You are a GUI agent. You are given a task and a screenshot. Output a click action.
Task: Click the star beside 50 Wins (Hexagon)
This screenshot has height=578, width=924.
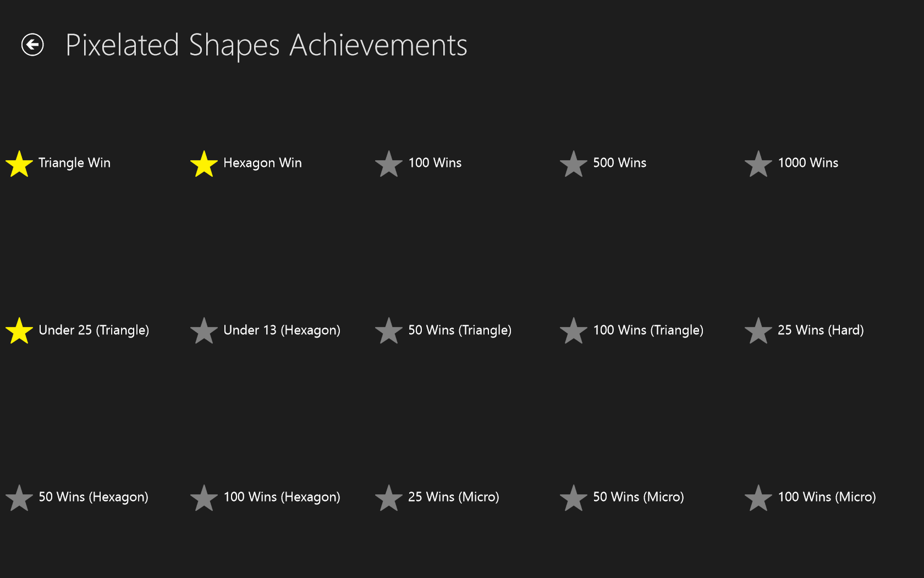19,498
